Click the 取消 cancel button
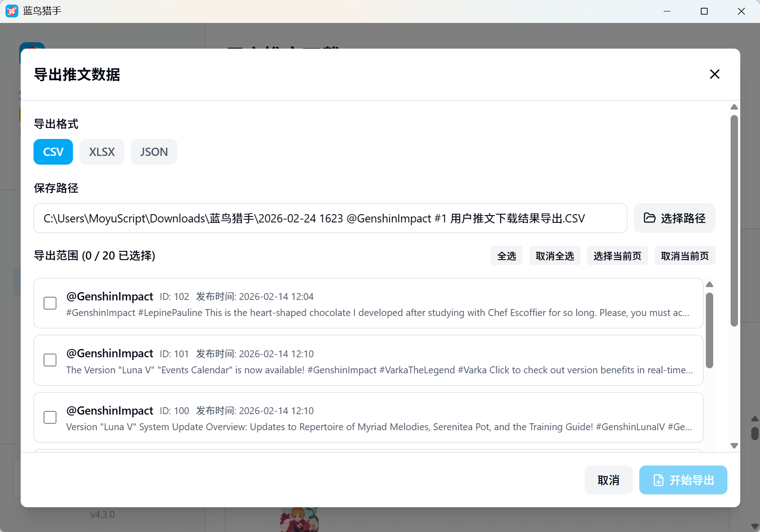 [608, 480]
